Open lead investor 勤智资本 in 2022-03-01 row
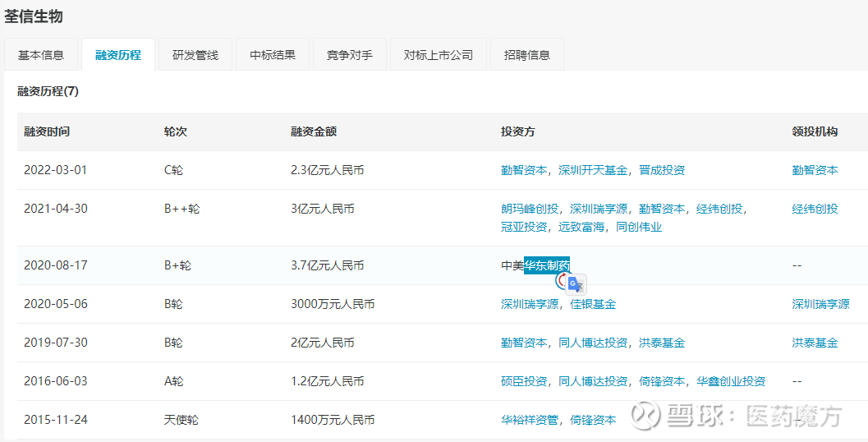The image size is (868, 442). click(x=815, y=170)
